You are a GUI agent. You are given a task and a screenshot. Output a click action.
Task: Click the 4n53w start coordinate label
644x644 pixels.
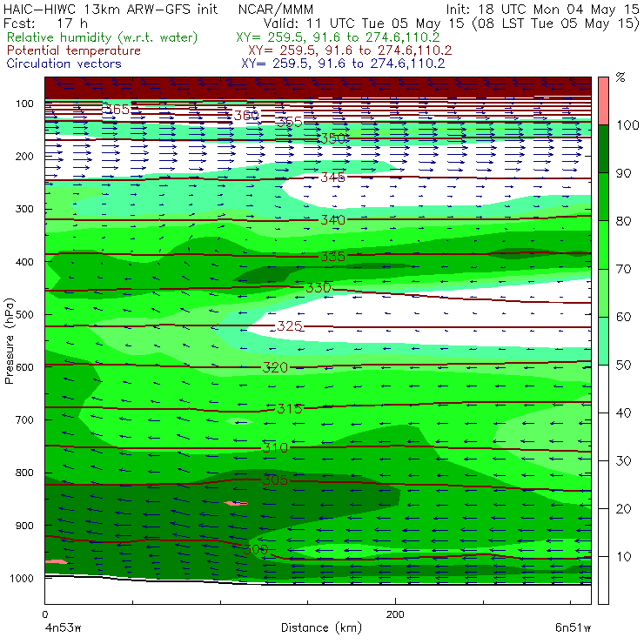click(x=64, y=628)
